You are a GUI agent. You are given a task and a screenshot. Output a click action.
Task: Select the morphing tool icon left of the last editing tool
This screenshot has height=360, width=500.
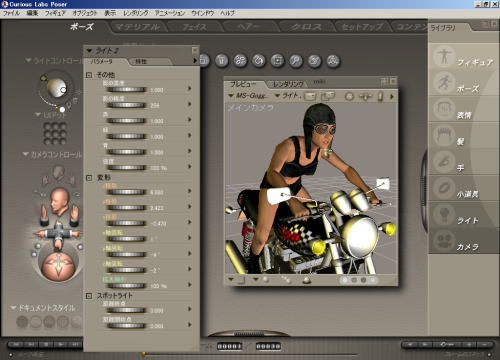(314, 61)
